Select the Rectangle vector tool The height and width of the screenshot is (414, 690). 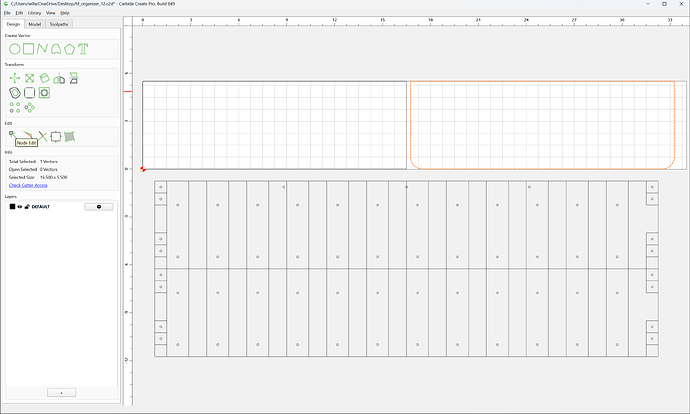click(x=29, y=49)
